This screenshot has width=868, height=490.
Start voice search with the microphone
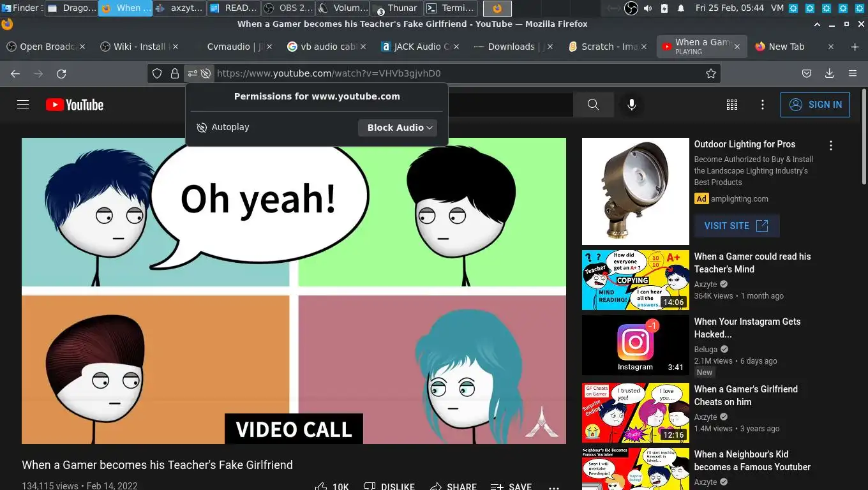click(632, 105)
